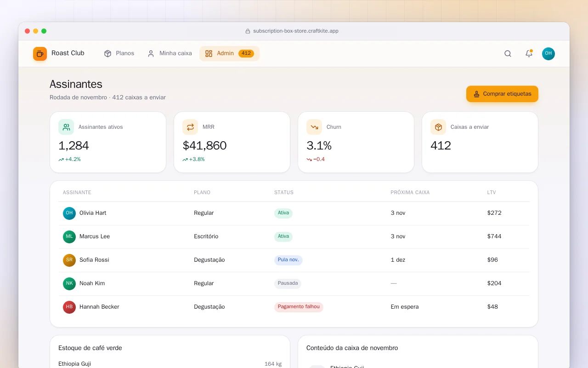
Task: Open the search magnifier icon
Action: coord(508,54)
